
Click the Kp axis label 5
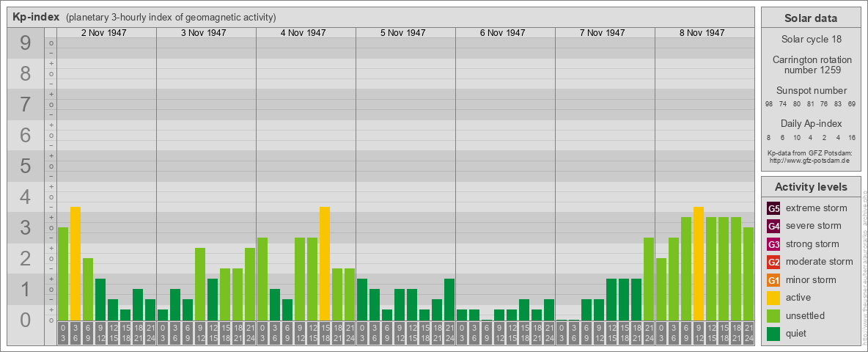25,166
